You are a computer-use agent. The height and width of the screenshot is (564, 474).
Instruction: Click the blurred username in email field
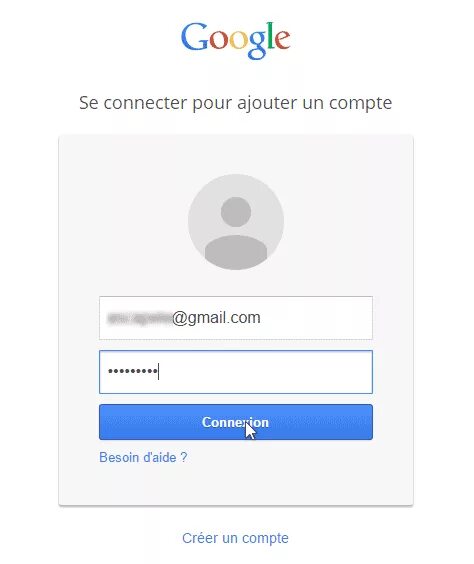(140, 318)
